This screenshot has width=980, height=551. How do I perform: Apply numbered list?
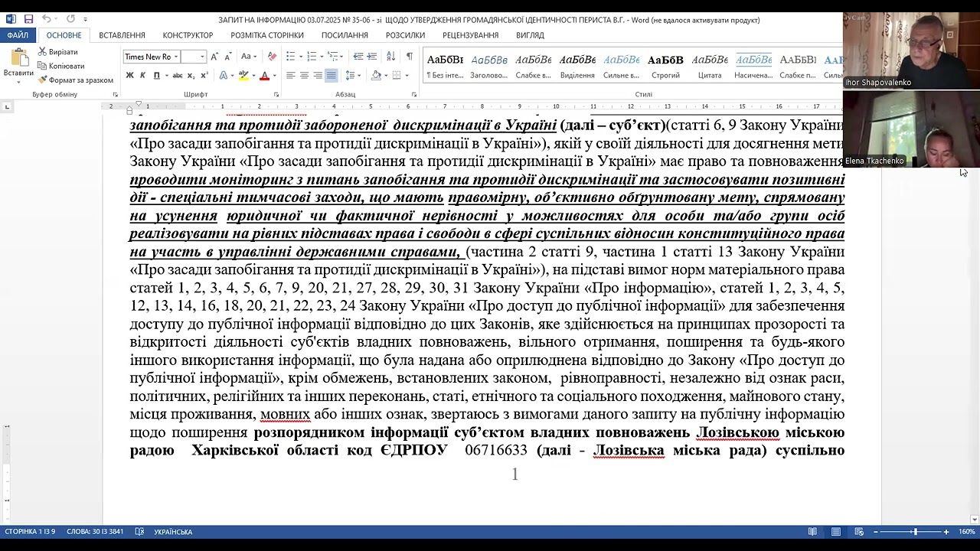click(311, 57)
